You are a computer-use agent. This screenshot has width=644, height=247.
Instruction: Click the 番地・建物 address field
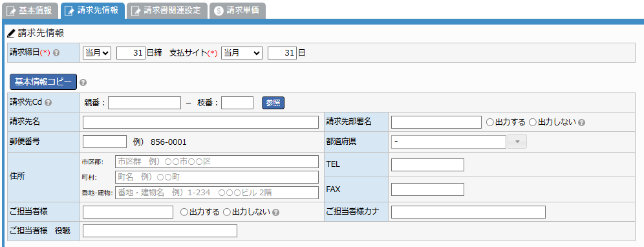[217, 192]
